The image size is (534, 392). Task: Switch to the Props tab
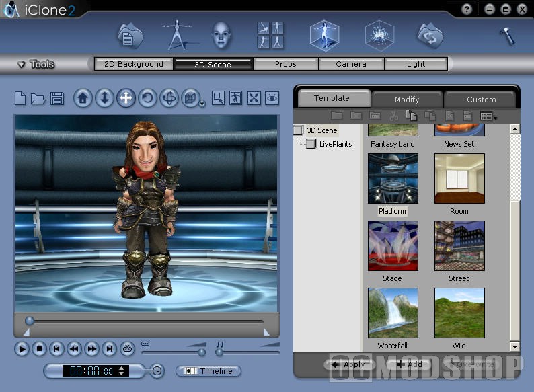(285, 64)
